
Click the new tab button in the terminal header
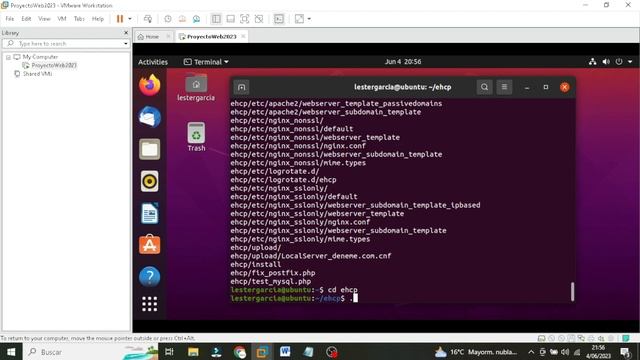pyautogui.click(x=242, y=87)
